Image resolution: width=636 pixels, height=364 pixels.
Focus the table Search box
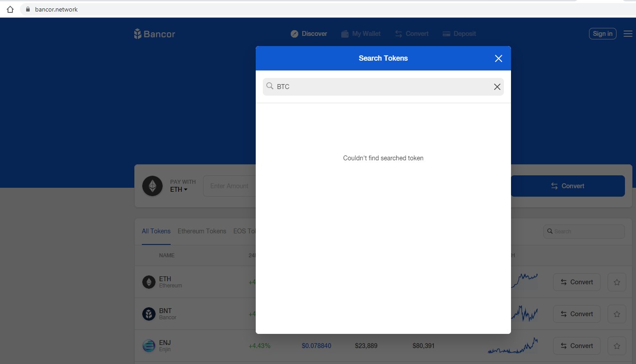(584, 231)
